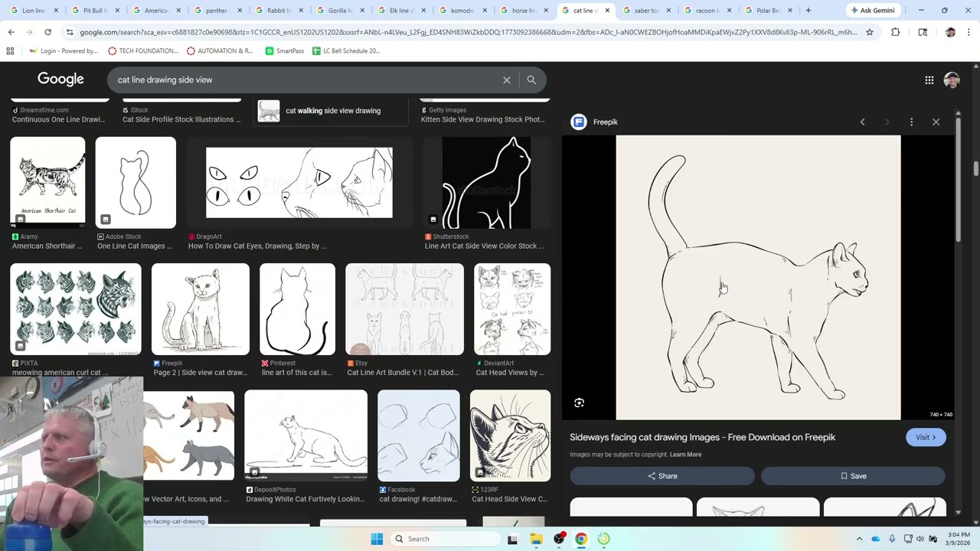Click the Freepik source logo
The height and width of the screenshot is (551, 980).
(579, 122)
